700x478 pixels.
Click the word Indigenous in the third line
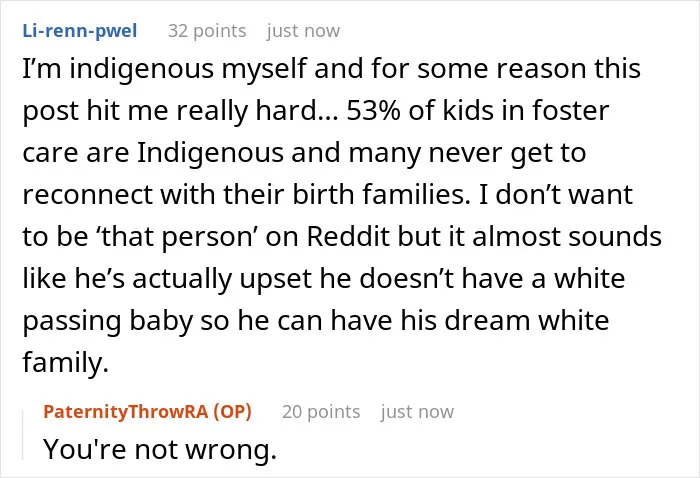210,153
